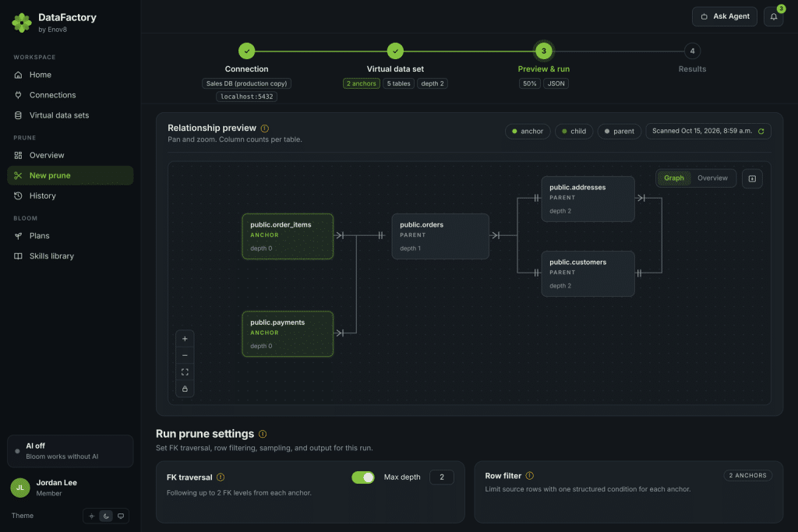The width and height of the screenshot is (798, 532).
Task: Toggle the FK traversal switch
Action: (x=363, y=477)
